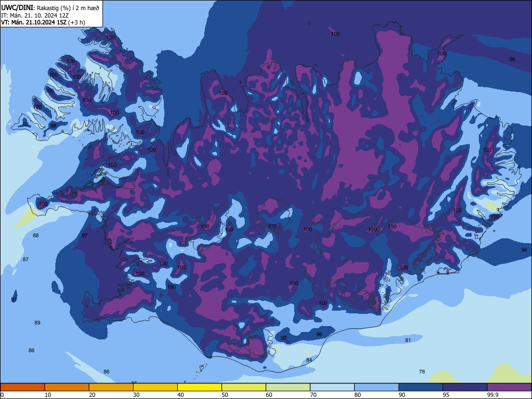Click the legend label "50"

click(225, 395)
